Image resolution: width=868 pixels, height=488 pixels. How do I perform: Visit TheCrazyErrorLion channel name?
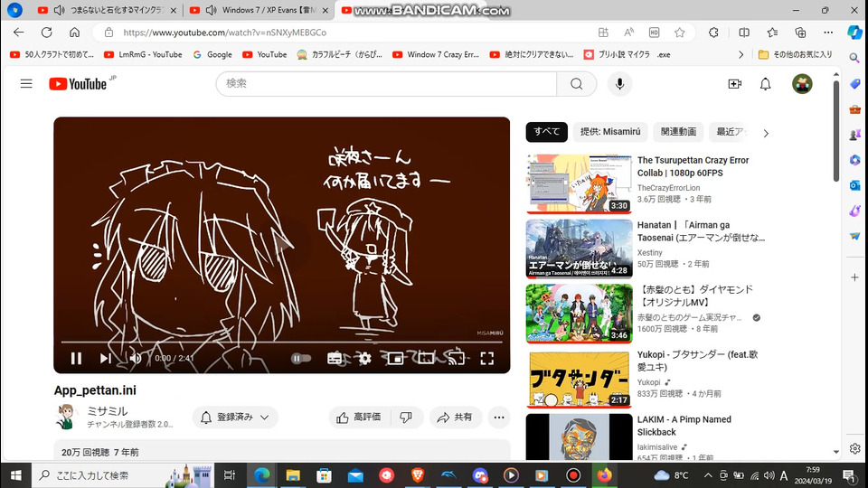[x=669, y=188]
